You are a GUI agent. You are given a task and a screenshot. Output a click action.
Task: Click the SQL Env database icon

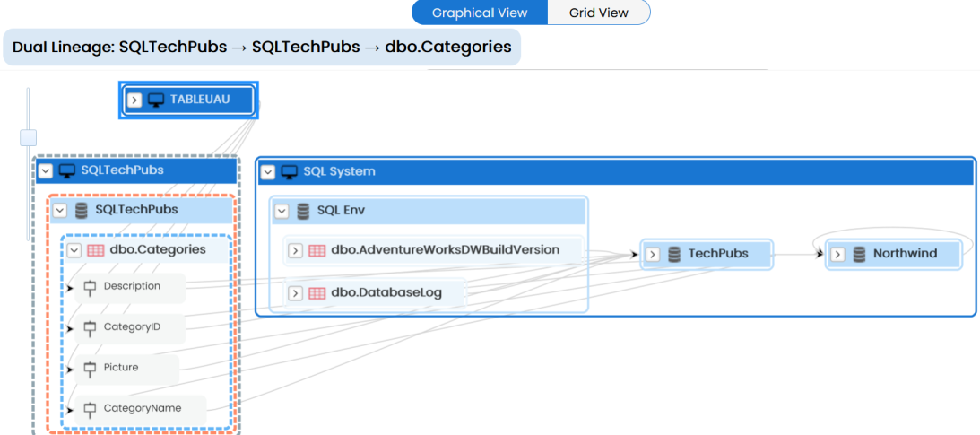[303, 212]
